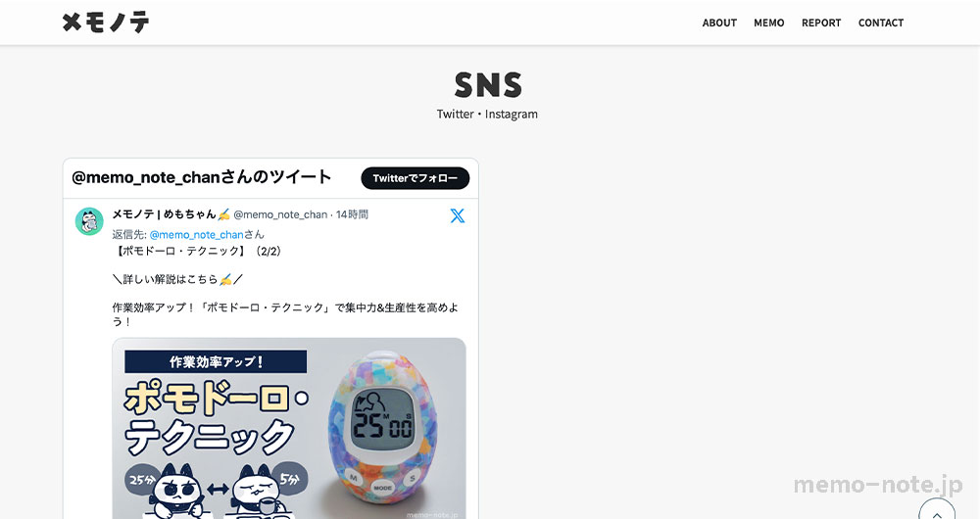Click the SNS section heading

(488, 85)
